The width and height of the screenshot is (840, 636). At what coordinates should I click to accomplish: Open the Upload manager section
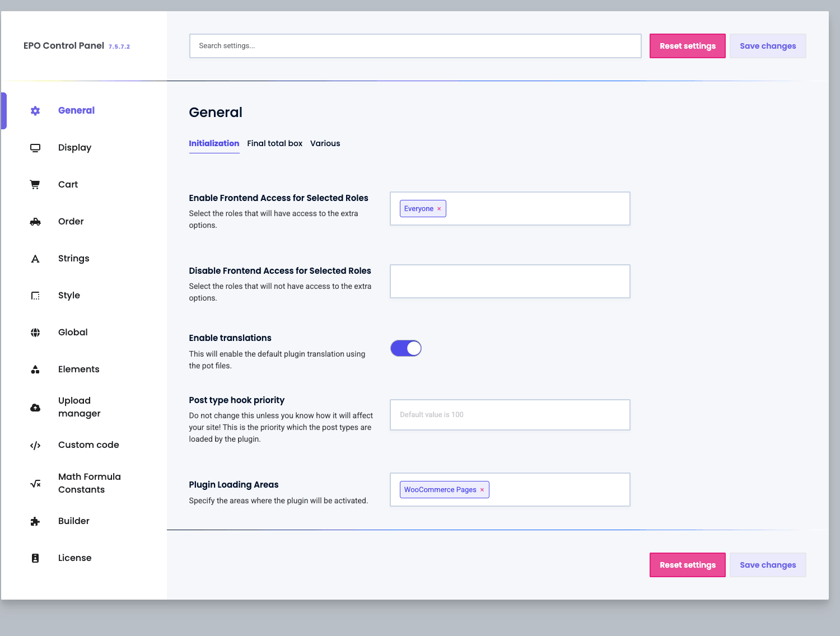click(x=84, y=407)
